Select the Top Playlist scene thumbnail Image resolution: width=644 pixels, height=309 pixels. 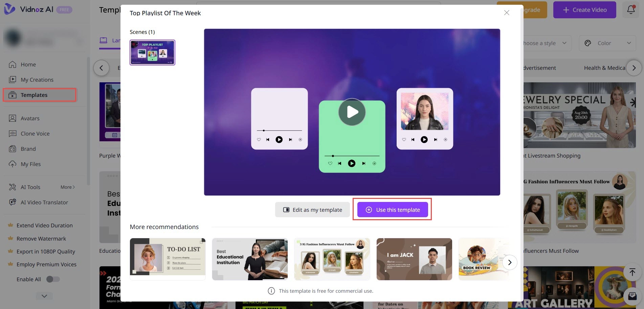(152, 52)
